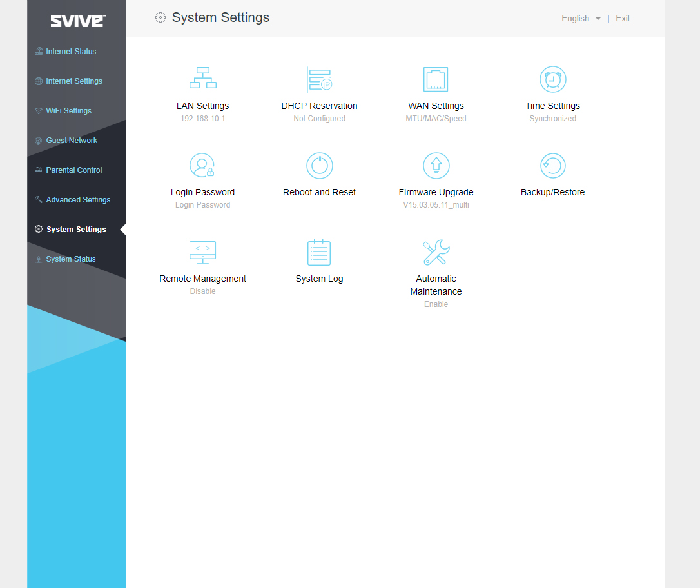Image resolution: width=700 pixels, height=588 pixels.
Task: Click the System Log label
Action: point(319,279)
